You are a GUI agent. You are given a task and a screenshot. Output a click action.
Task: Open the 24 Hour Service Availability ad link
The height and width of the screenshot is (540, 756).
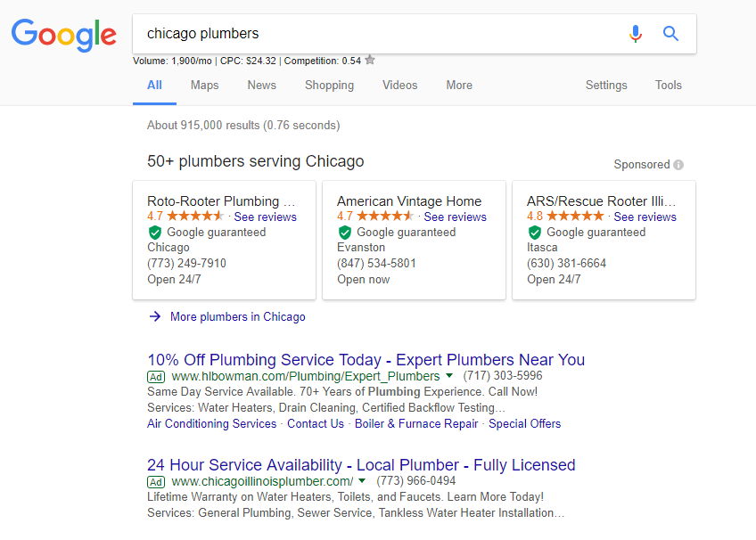[x=361, y=465]
